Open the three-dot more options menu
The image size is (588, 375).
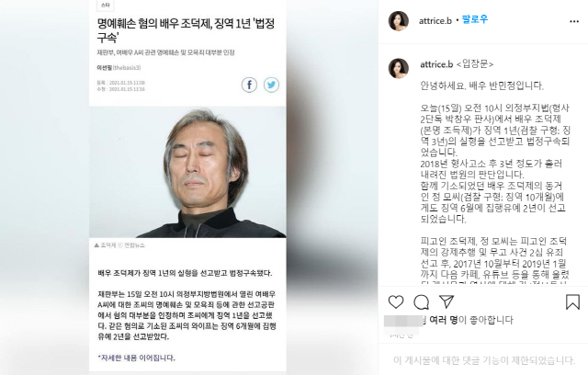point(574,21)
